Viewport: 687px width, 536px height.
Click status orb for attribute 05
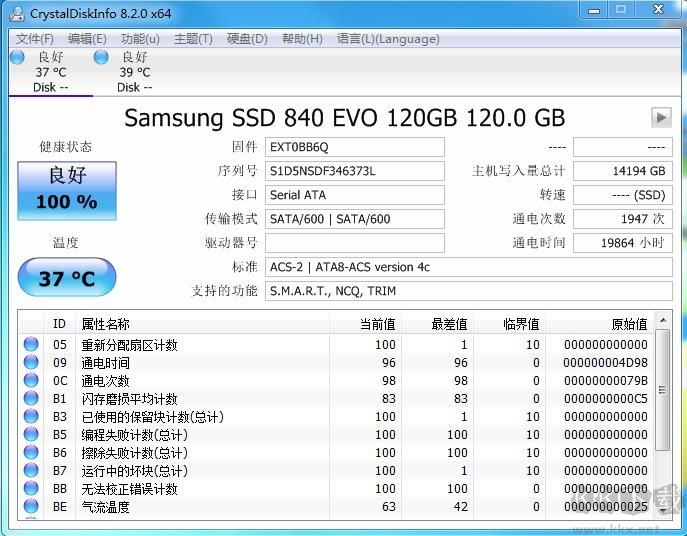[x=31, y=344]
